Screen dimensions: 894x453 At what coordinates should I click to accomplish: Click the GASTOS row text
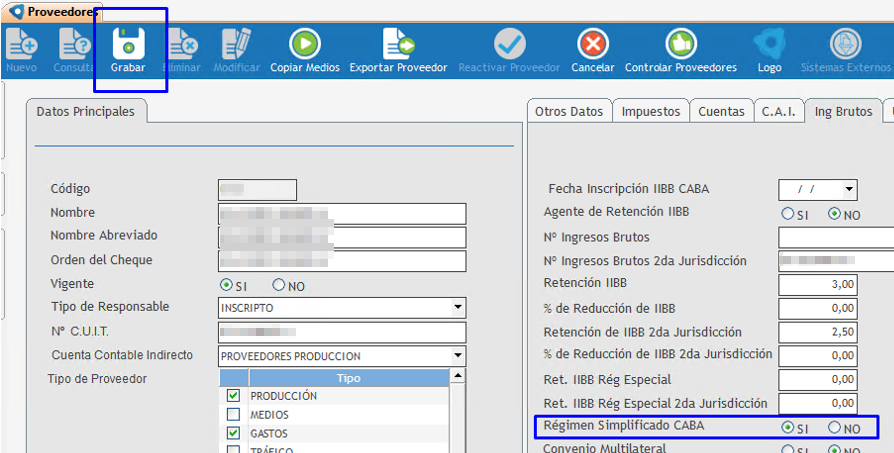(x=269, y=434)
